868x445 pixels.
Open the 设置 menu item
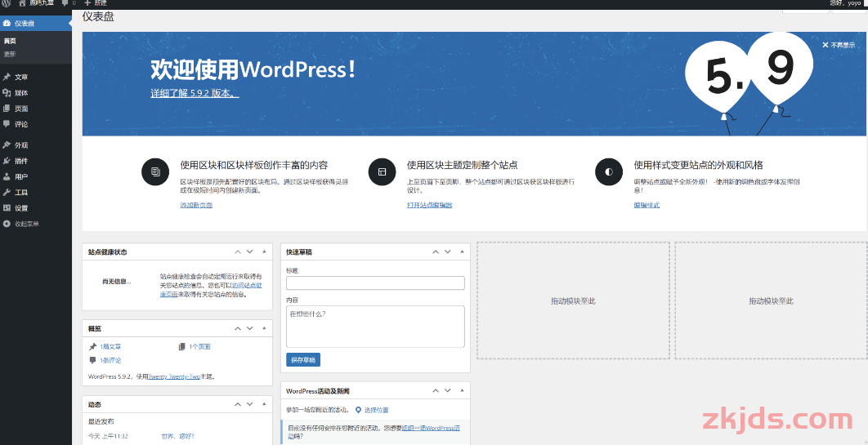click(36, 208)
